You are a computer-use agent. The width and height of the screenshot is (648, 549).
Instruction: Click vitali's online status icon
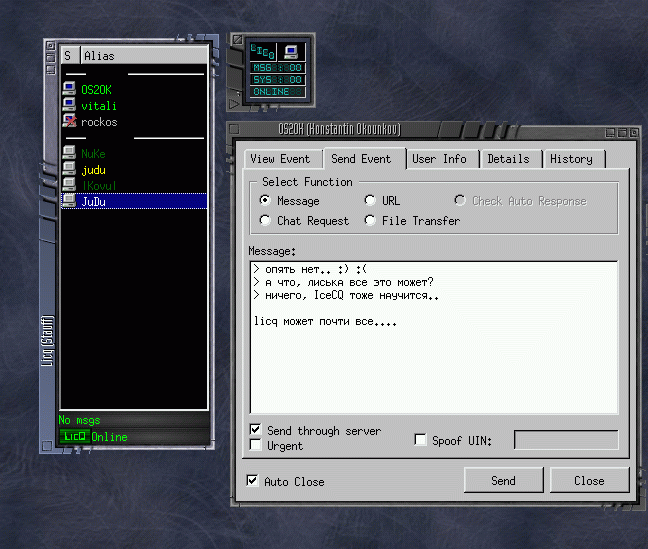(x=69, y=105)
